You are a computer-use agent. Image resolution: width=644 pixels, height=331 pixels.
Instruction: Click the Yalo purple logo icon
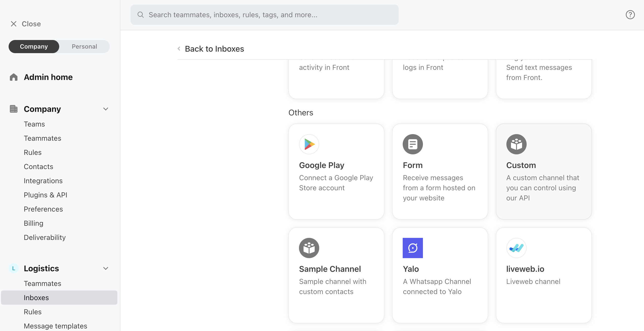(413, 248)
